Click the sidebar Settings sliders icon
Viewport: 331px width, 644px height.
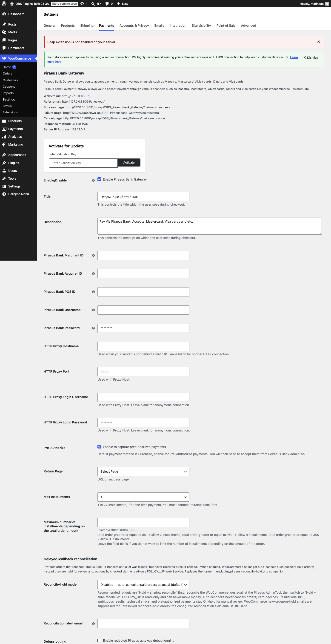click(x=4, y=186)
